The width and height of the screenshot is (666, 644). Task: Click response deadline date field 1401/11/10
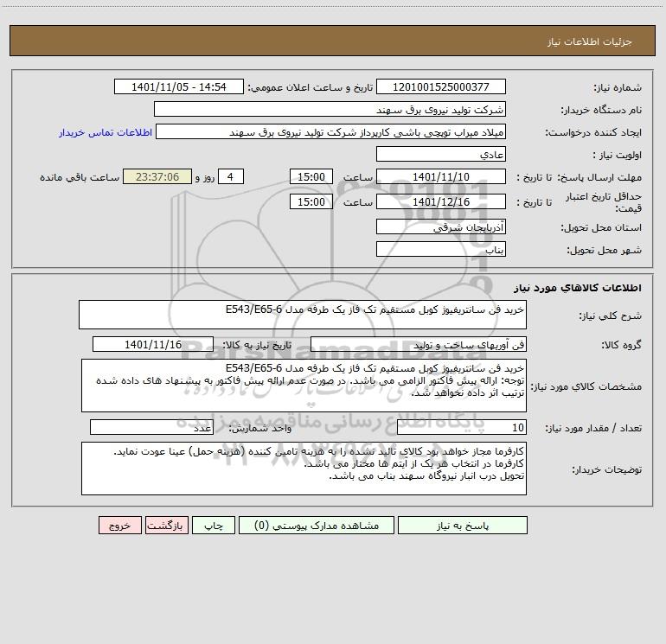pyautogui.click(x=441, y=176)
